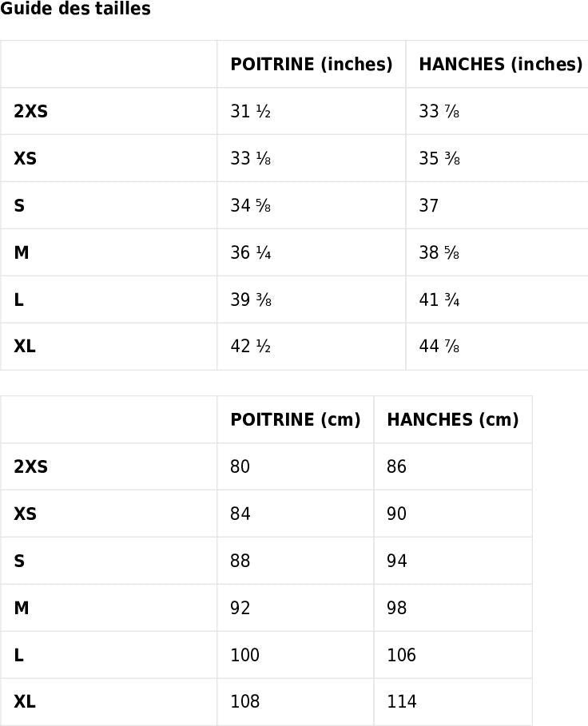Select the 31 ½ chest value for 2XS
This screenshot has height=726, width=588.
(x=250, y=112)
